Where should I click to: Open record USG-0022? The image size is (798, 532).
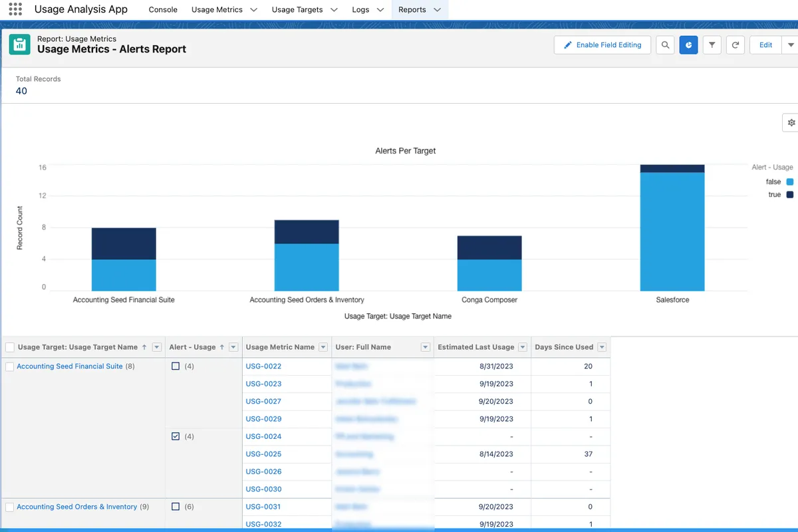[263, 366]
